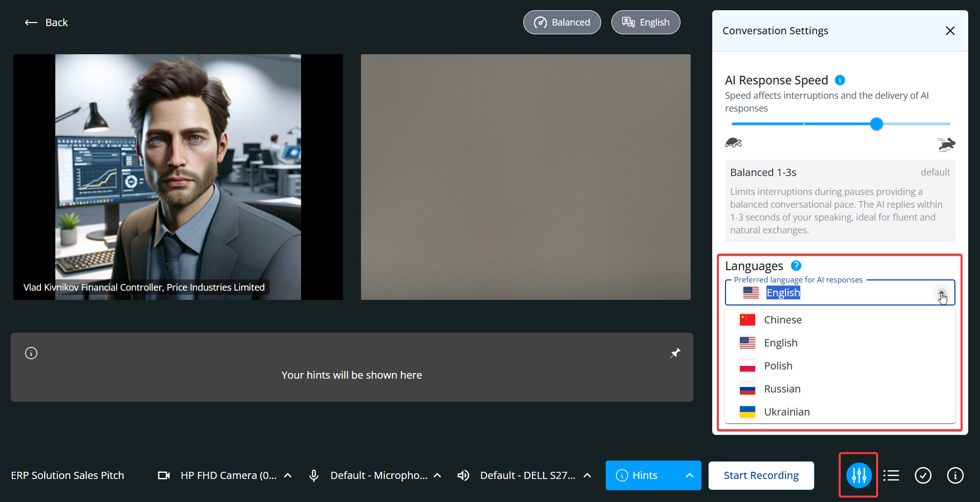Click the info icon in hints panel
The height and width of the screenshot is (502, 980).
pos(31,353)
